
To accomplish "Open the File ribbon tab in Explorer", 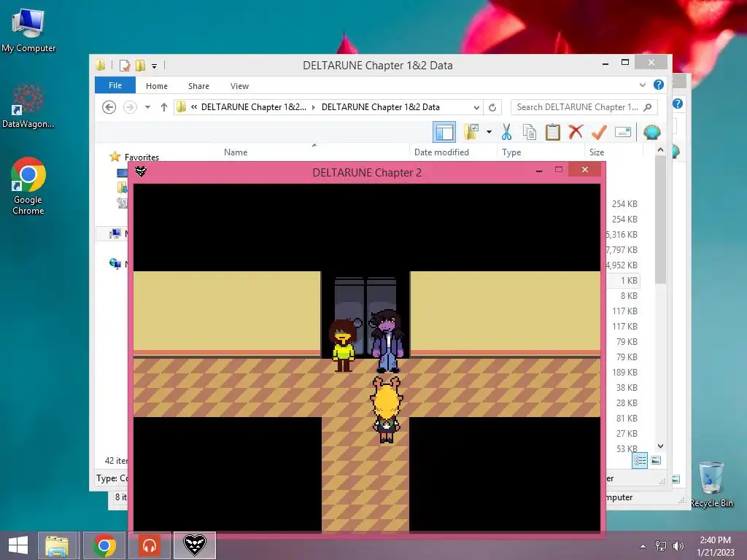I will click(115, 86).
